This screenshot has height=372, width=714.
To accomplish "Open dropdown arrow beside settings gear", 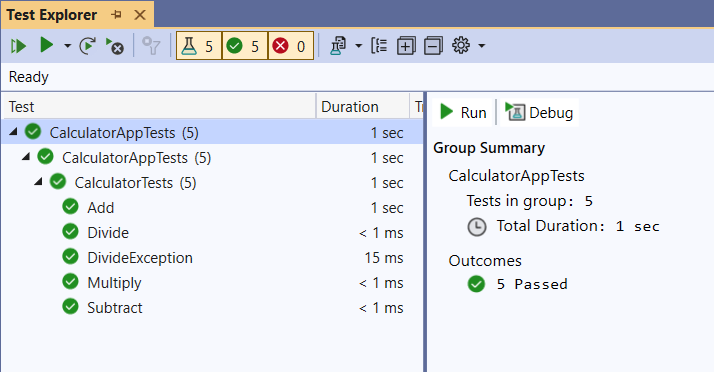I will [x=482, y=46].
